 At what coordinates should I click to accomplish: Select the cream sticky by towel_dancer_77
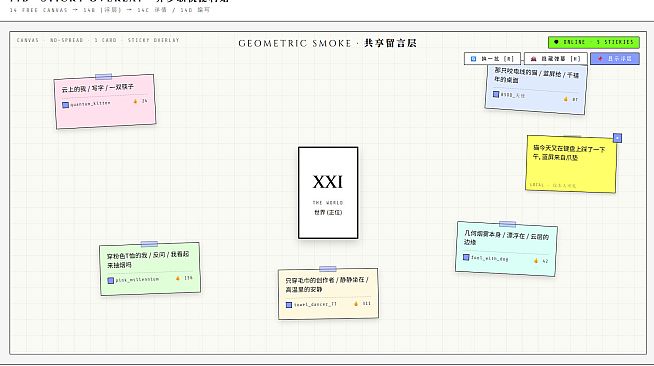(x=328, y=294)
